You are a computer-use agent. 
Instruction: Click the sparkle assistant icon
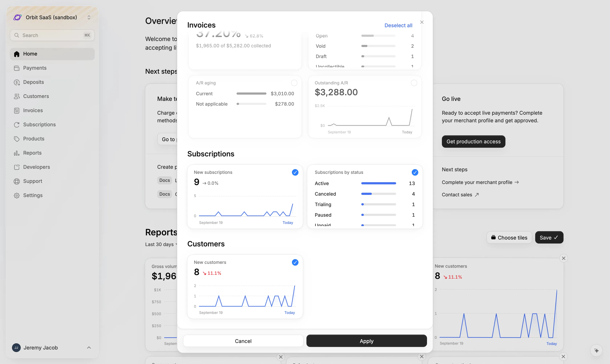coord(597,351)
